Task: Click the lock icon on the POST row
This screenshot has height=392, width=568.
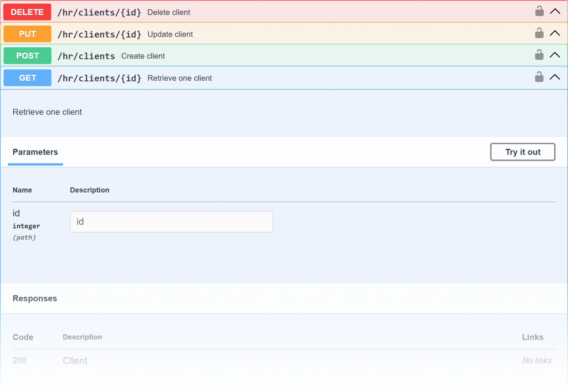Action: [x=539, y=55]
